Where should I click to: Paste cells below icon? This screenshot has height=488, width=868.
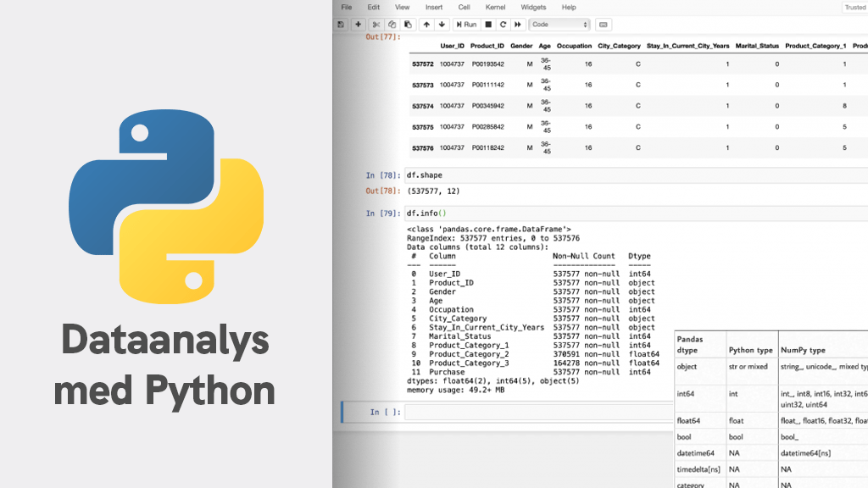[x=408, y=25]
